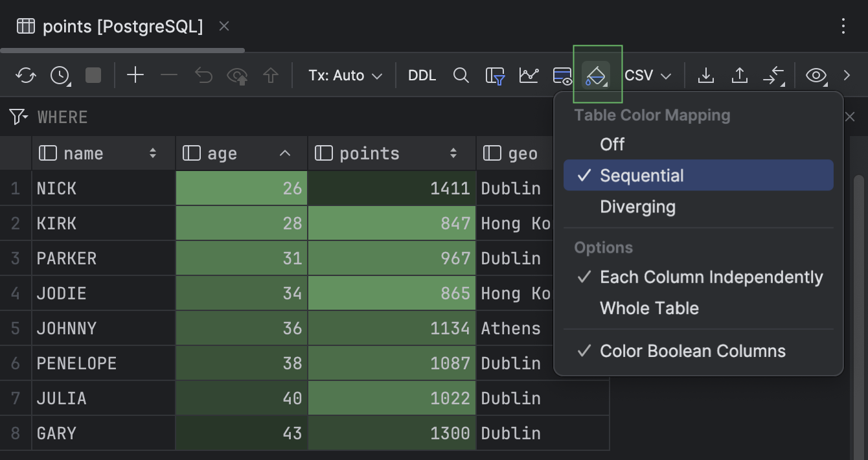The width and height of the screenshot is (868, 460).
Task: Open the DDL view
Action: (x=422, y=75)
